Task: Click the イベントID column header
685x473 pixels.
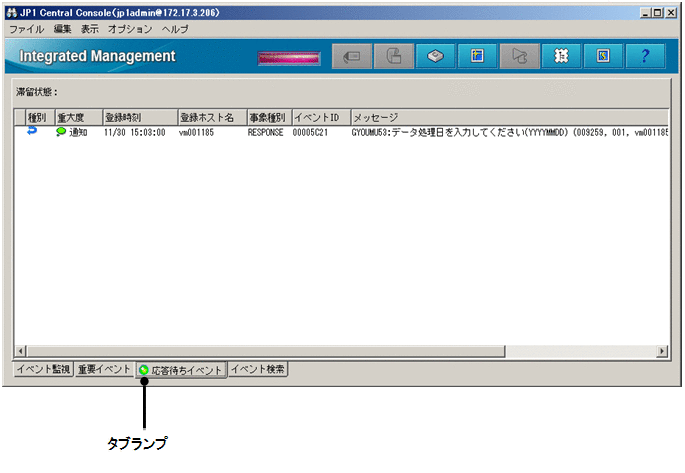Action: [x=322, y=117]
